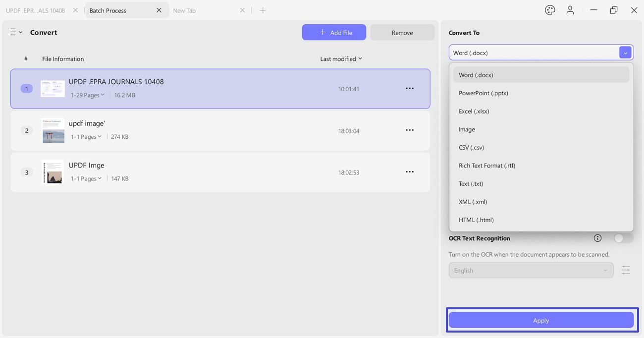Click the user account profile icon
Screen dimensions: 644x338
[570, 10]
